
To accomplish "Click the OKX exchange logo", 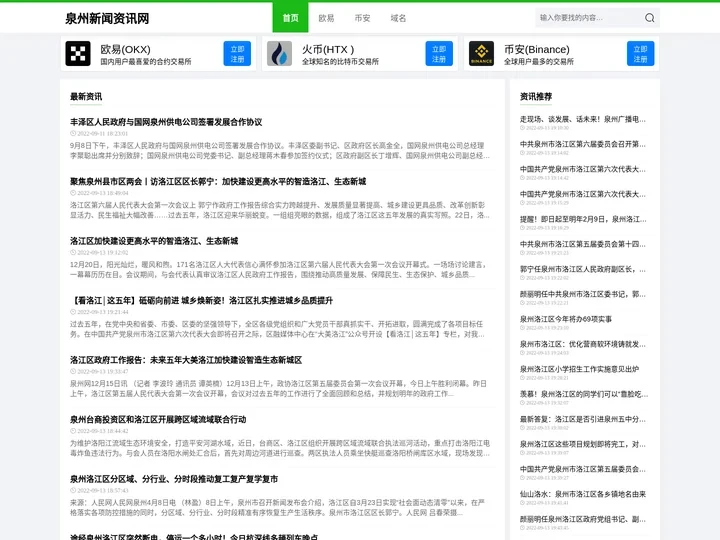I will [78, 54].
